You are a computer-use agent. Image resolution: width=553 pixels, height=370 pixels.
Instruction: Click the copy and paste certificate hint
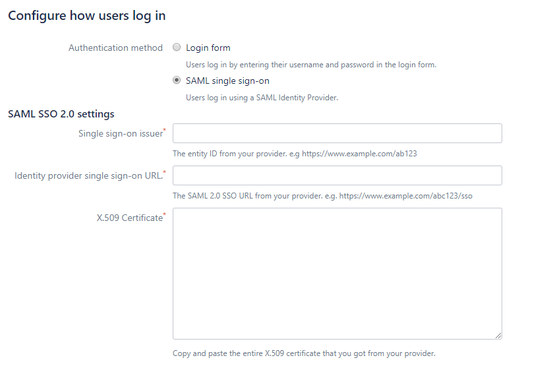[304, 353]
